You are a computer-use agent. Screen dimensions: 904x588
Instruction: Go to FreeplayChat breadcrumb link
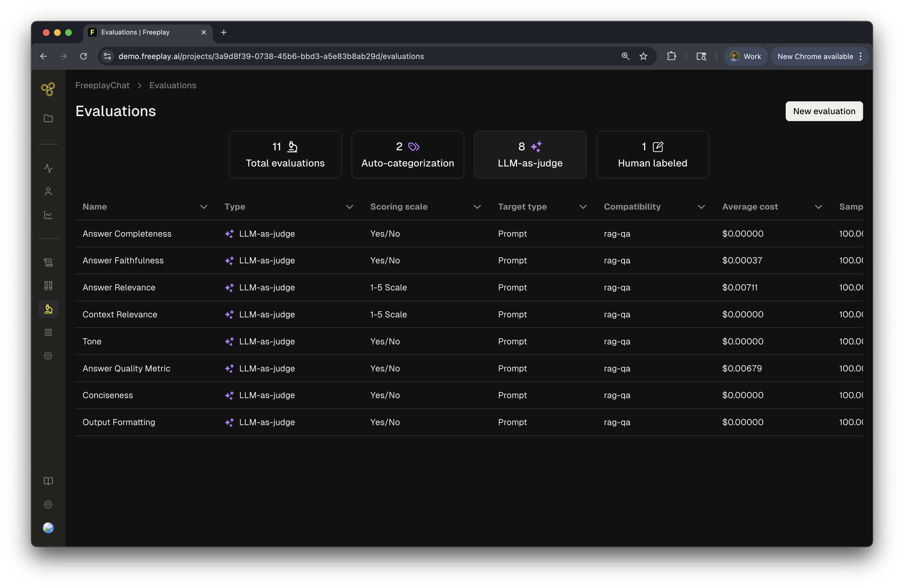coord(102,85)
